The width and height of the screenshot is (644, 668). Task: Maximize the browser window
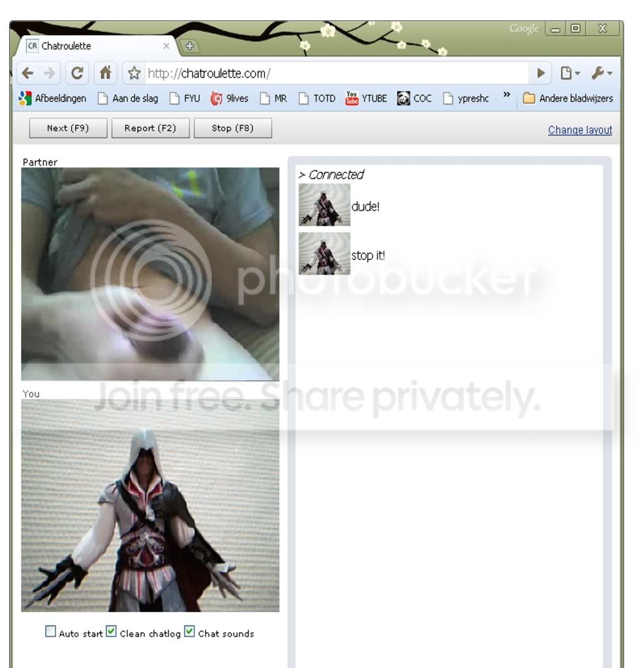(575, 29)
